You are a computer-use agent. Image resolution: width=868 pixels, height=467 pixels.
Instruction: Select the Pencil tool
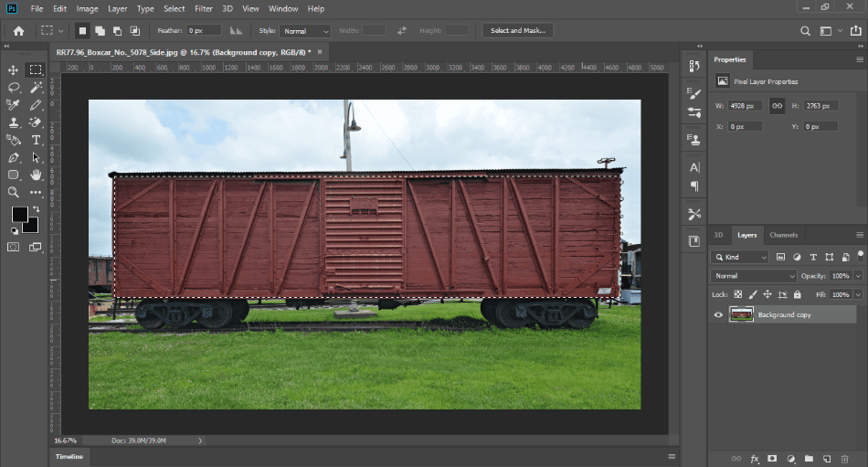click(x=36, y=105)
